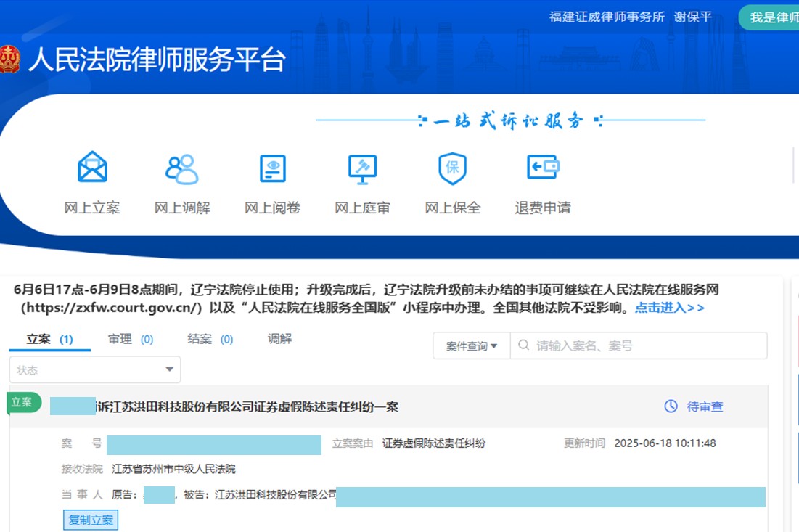Open the 网上庭审 gavel screen icon
Viewport: 799px width, 532px height.
pyautogui.click(x=362, y=169)
